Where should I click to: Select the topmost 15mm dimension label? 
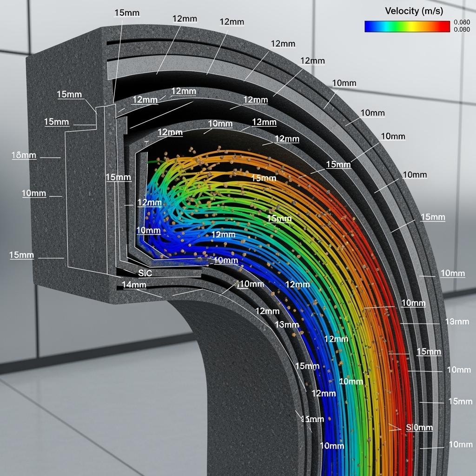coord(126,13)
